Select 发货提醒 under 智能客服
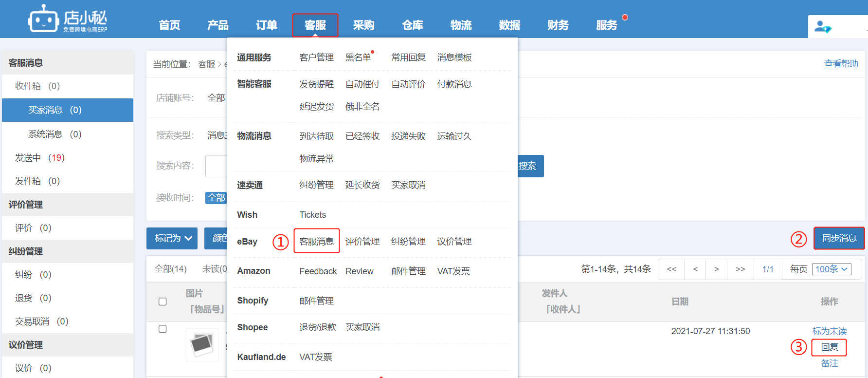This screenshot has width=868, height=378. (x=316, y=84)
